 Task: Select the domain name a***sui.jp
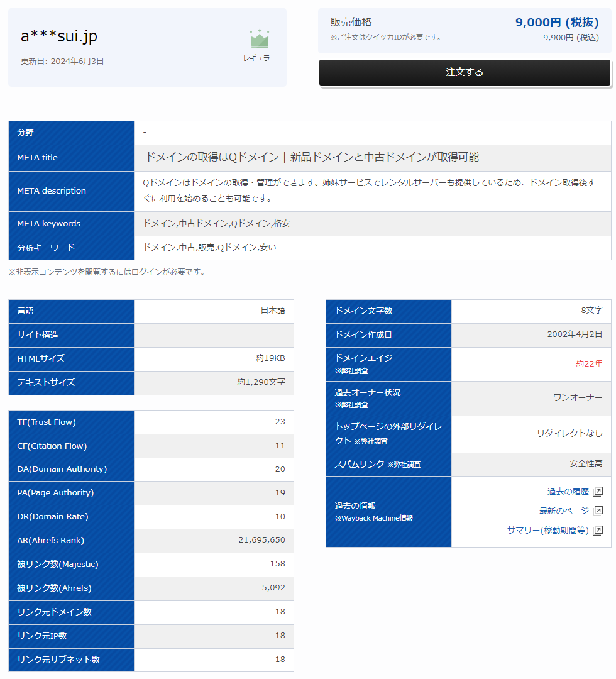pyautogui.click(x=59, y=36)
